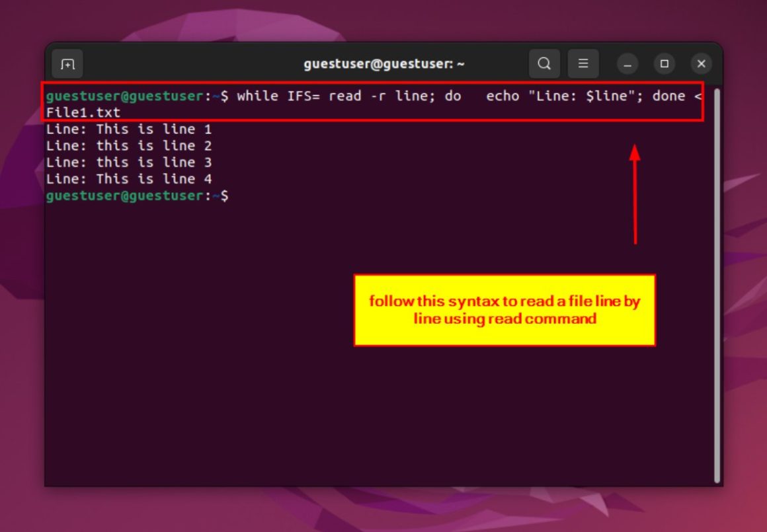The height and width of the screenshot is (532, 767).
Task: Activate the terminal search magnifier icon
Action: pos(544,63)
